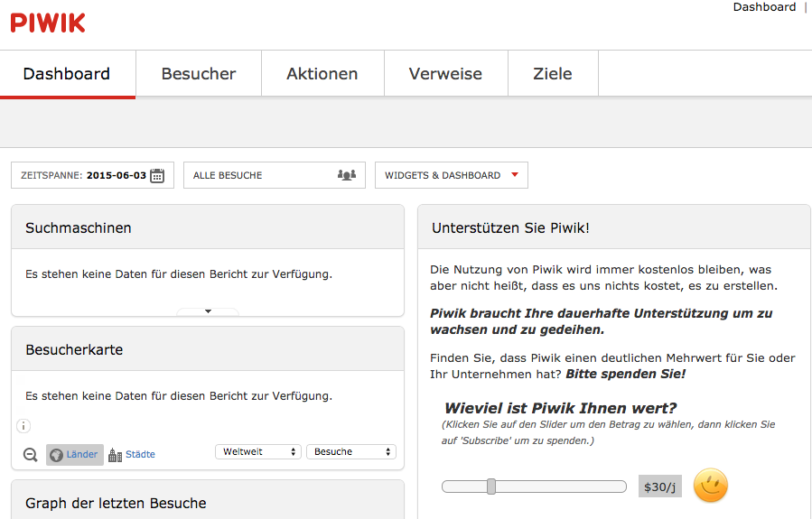
Task: Go to the Verweise tab
Action: coord(445,73)
